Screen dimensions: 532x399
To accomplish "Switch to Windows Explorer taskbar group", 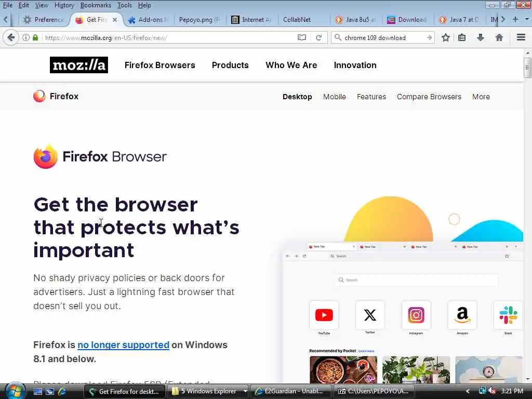I will [x=208, y=391].
